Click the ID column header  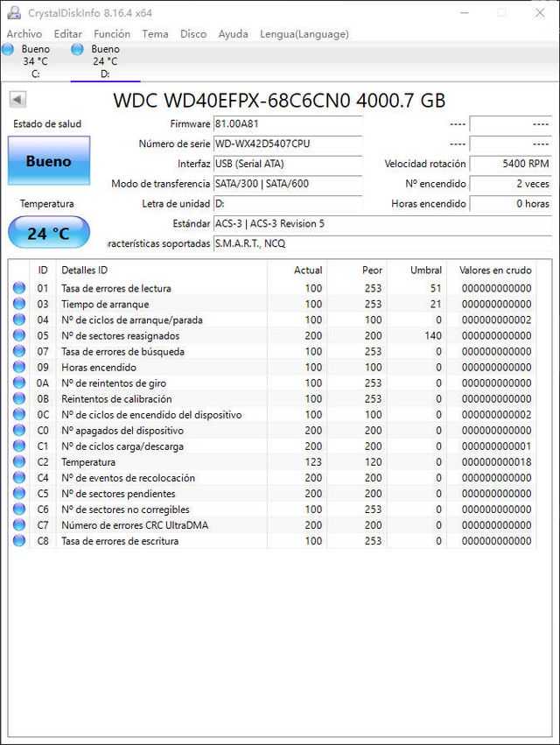coord(43,270)
